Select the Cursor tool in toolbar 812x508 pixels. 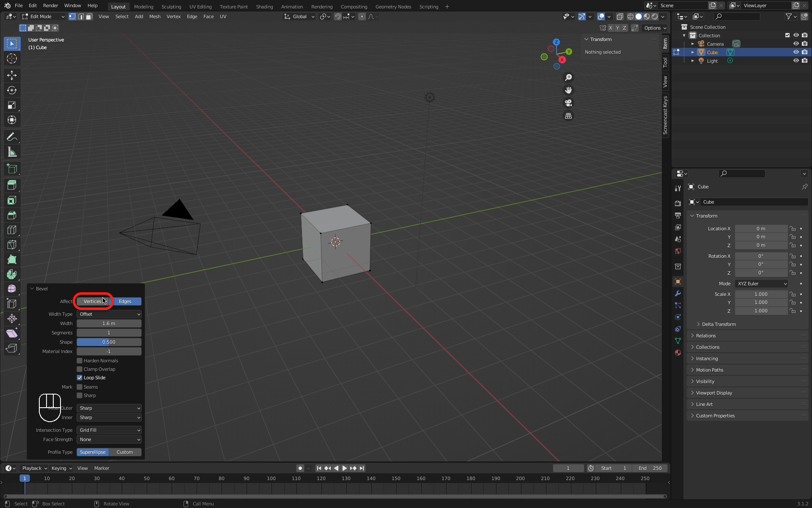click(12, 58)
